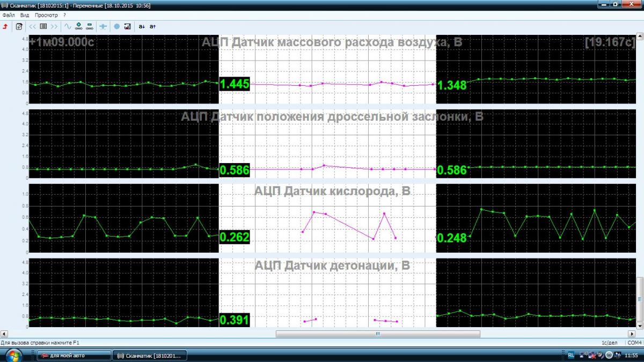Screen dimensions: 644x362
Task: Open the Файл menu
Action: pos(8,15)
